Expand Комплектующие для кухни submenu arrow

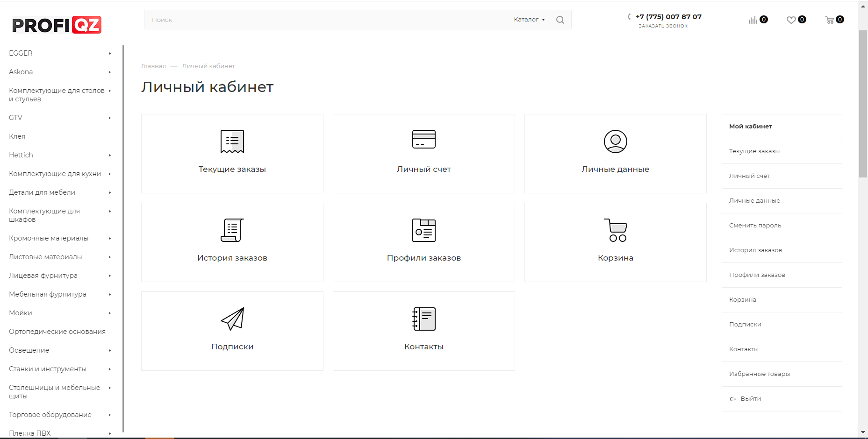(110, 174)
